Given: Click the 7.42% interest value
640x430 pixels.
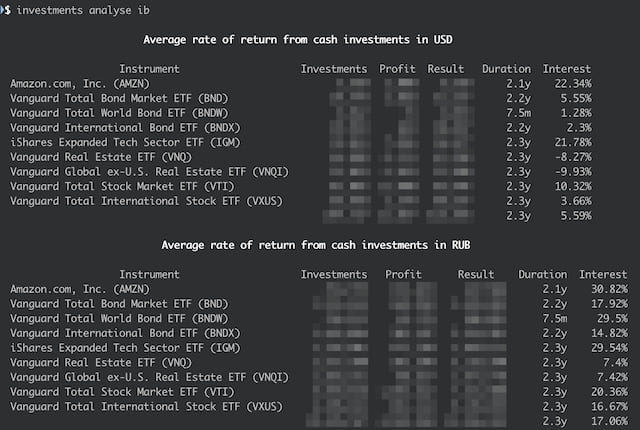Looking at the screenshot, I should (x=612, y=377).
